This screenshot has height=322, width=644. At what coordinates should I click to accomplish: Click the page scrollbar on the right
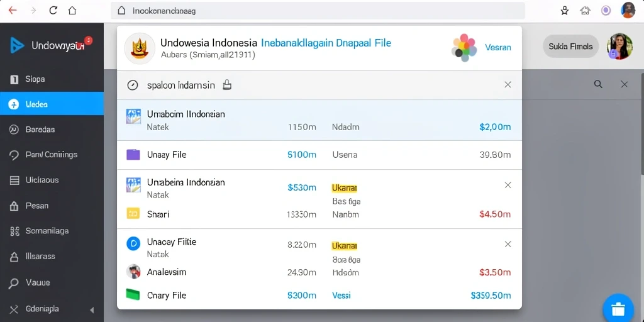tap(642, 123)
